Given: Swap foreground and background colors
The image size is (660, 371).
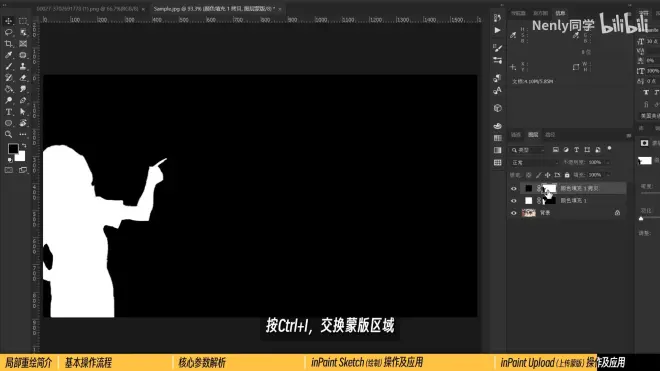Looking at the screenshot, I should coord(24,146).
